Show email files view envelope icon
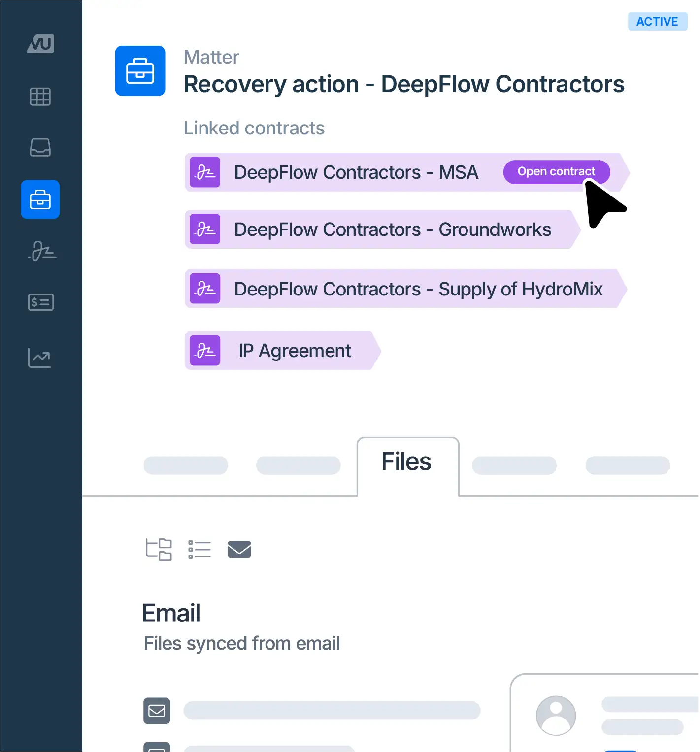Screen dimensions: 700x752 (x=239, y=550)
